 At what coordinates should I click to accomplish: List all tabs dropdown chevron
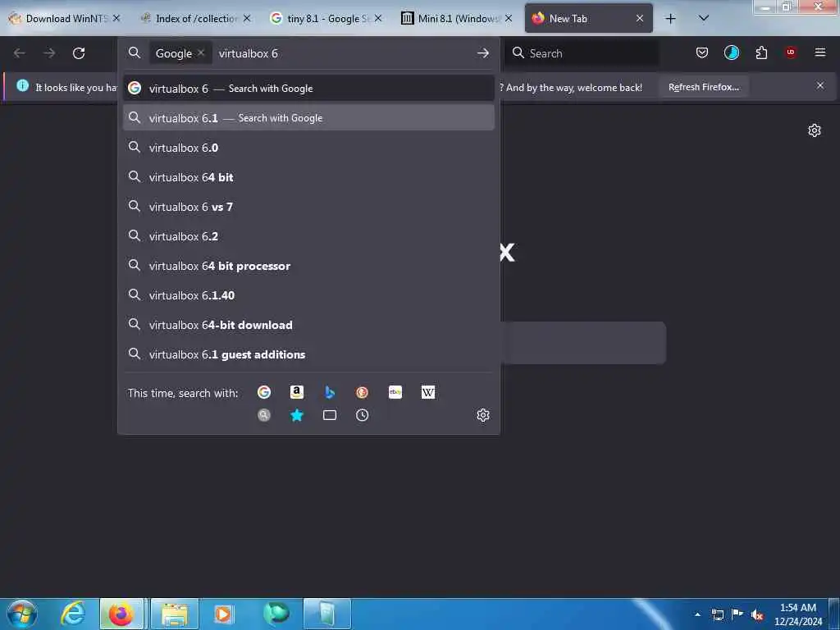[704, 18]
